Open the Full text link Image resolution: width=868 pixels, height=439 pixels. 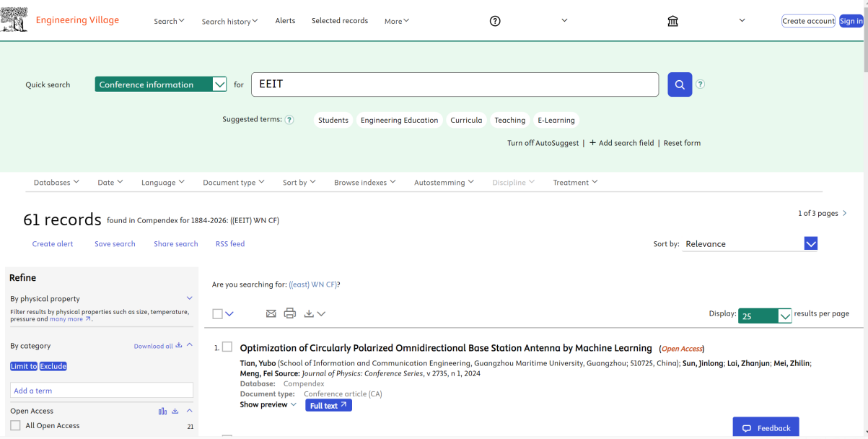point(328,406)
